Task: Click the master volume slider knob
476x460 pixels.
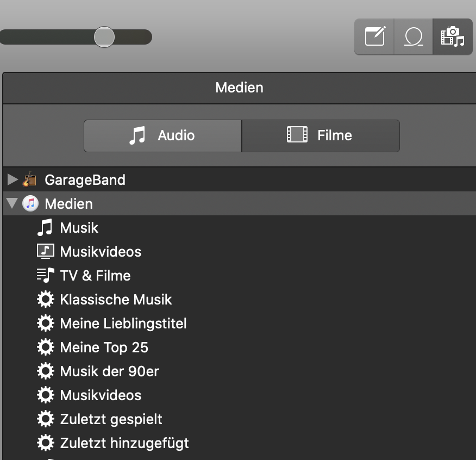Action: [x=104, y=37]
